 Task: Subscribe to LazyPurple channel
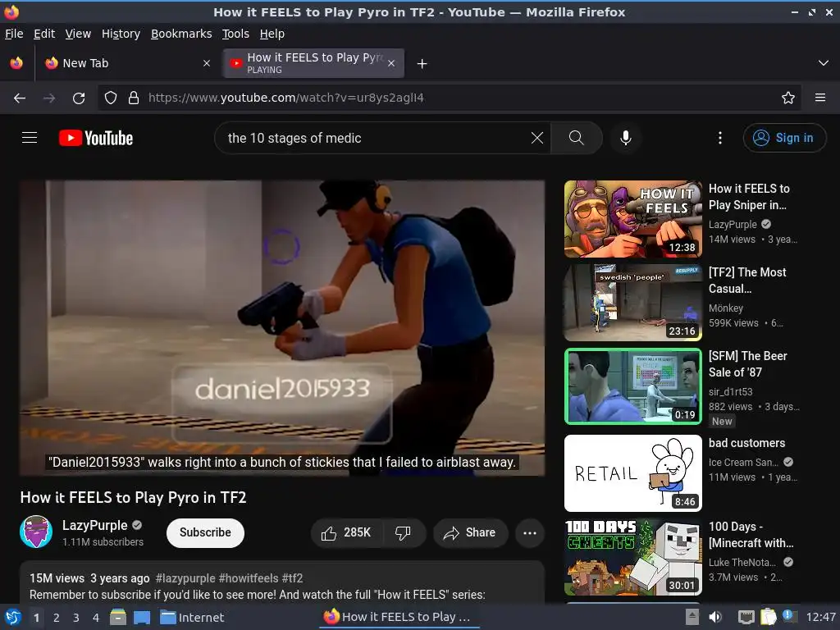[x=205, y=532]
